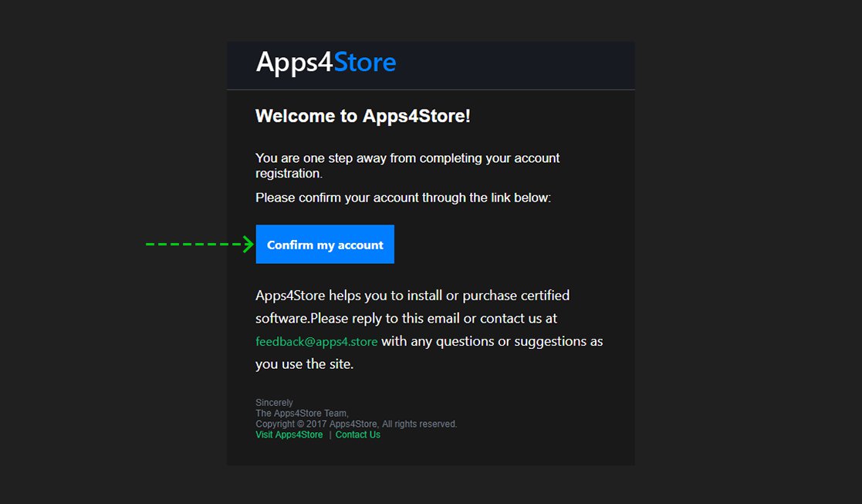Open the Contact Us footer link
This screenshot has width=862, height=504.
pos(358,435)
